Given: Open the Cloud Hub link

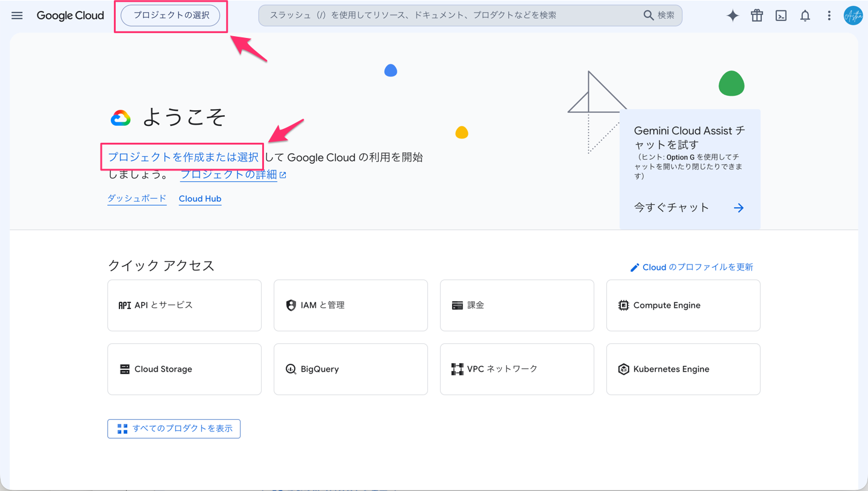Looking at the screenshot, I should [x=200, y=199].
